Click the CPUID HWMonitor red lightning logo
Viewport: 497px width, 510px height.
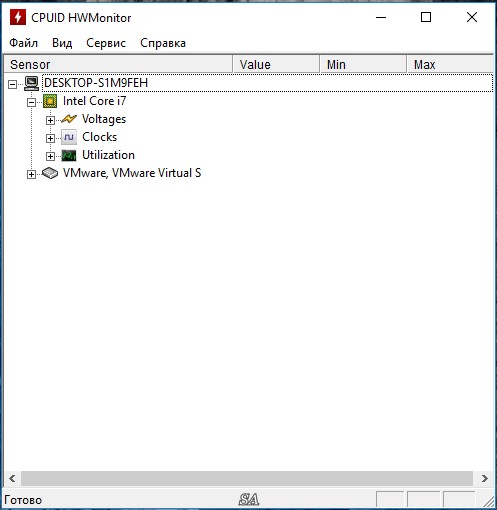pos(18,17)
